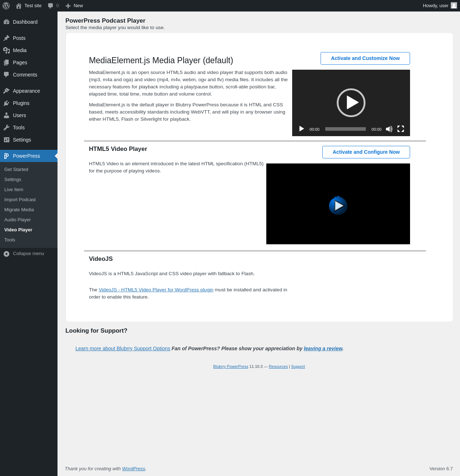This screenshot has width=460, height=476.
Task: Click the HTML5 Video Player heading
Action: pyautogui.click(x=118, y=149)
